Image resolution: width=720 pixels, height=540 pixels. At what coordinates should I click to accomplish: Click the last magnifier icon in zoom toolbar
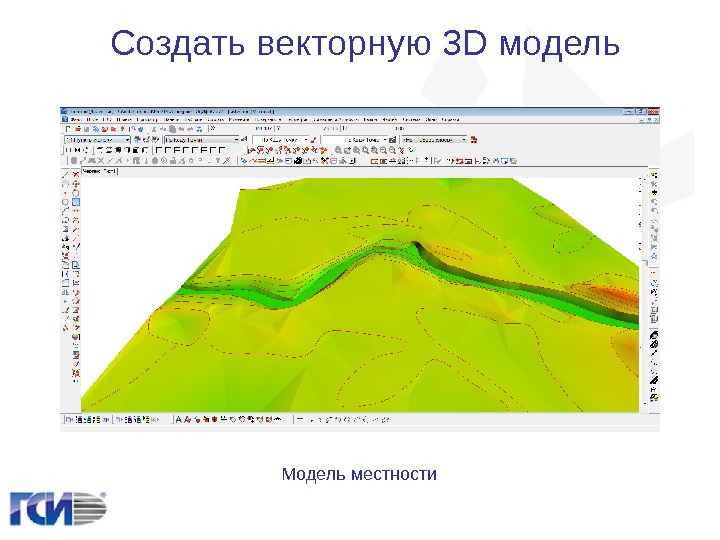393,150
